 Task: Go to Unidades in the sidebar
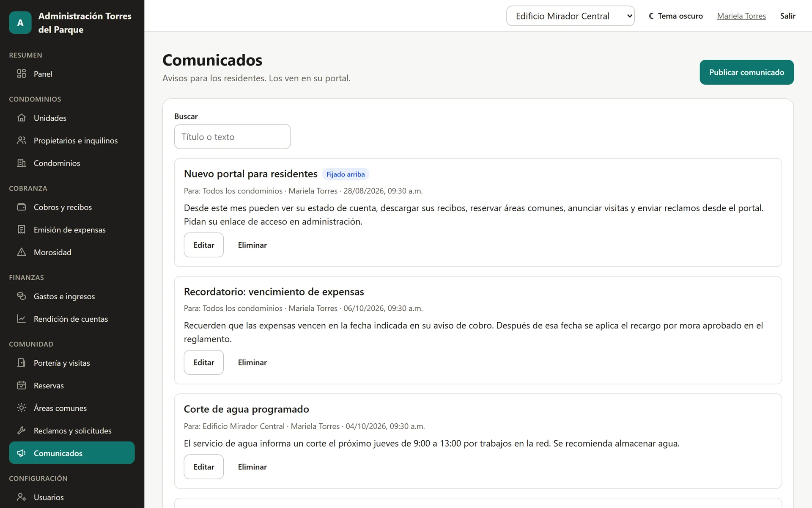[72, 118]
